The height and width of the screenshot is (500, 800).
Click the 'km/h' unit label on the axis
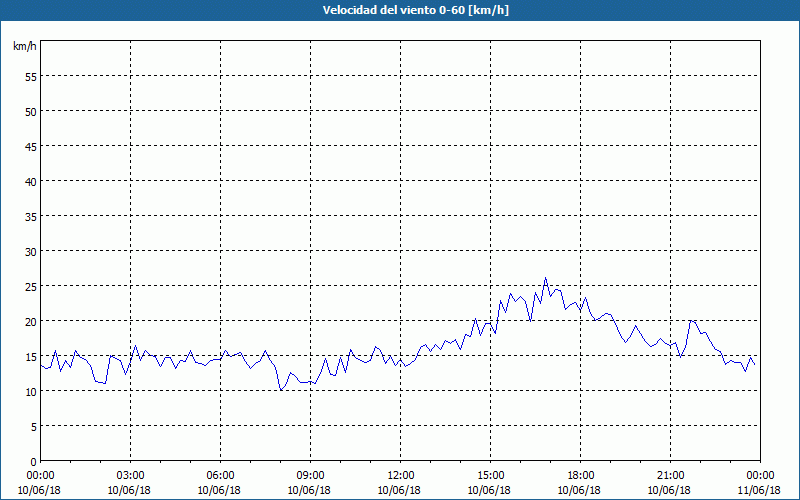[x=25, y=46]
